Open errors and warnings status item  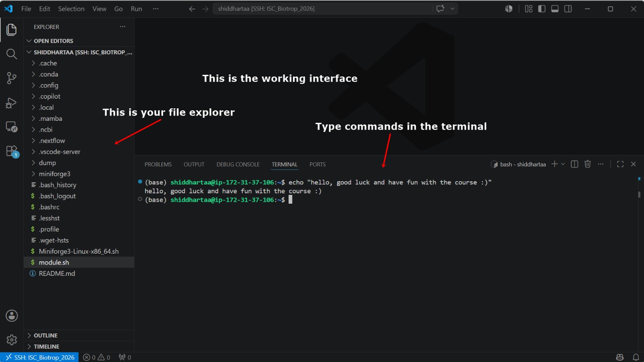pos(97,357)
